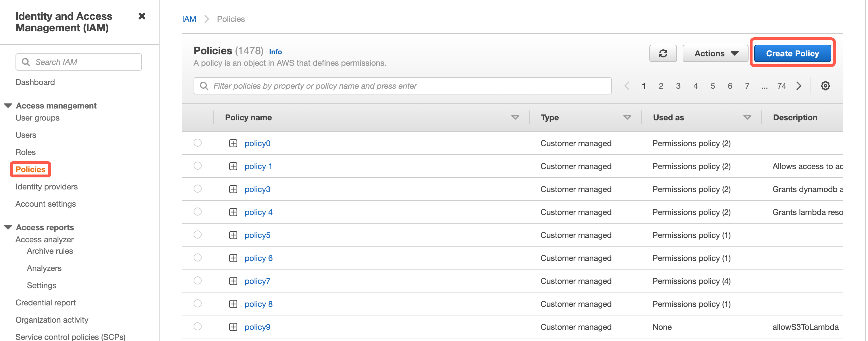Open Credential report in the sidebar

45,303
